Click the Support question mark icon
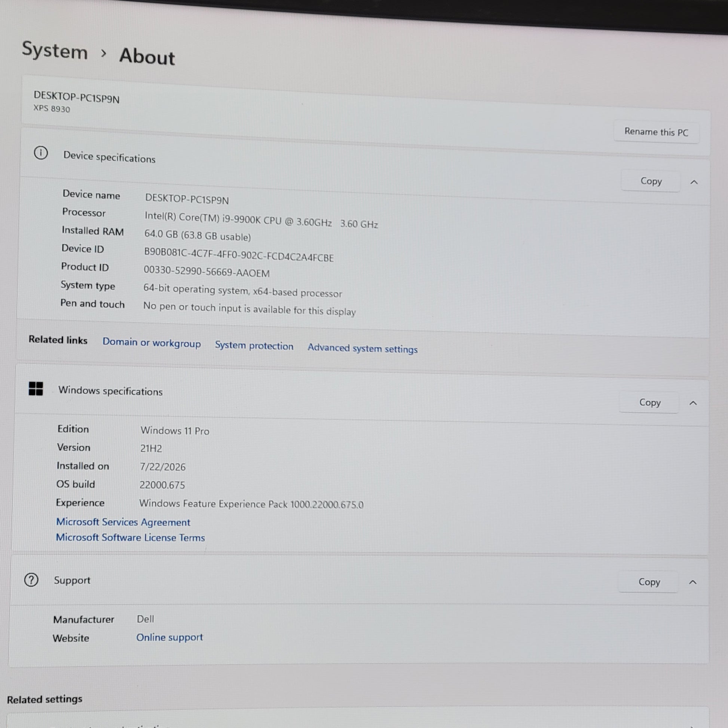 (x=31, y=579)
